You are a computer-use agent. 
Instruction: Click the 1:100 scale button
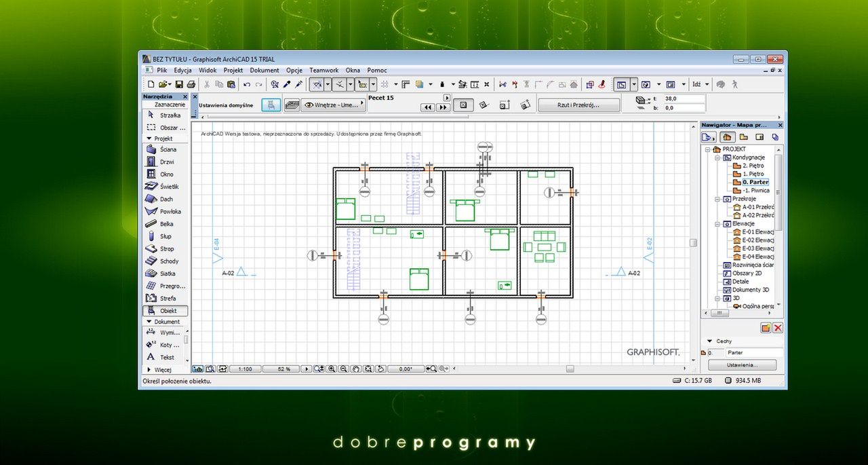tap(245, 369)
